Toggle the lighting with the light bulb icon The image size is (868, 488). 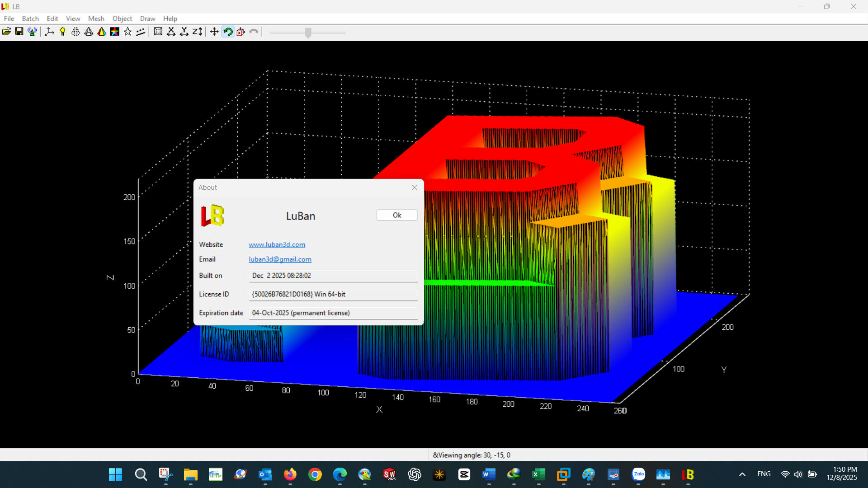click(x=62, y=32)
